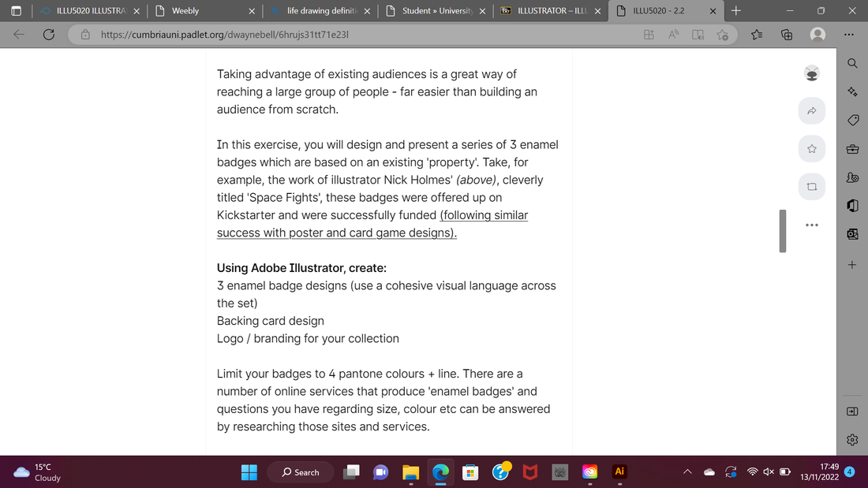
Task: Open Adobe Creative Cloud from taskbar
Action: [x=590, y=472]
